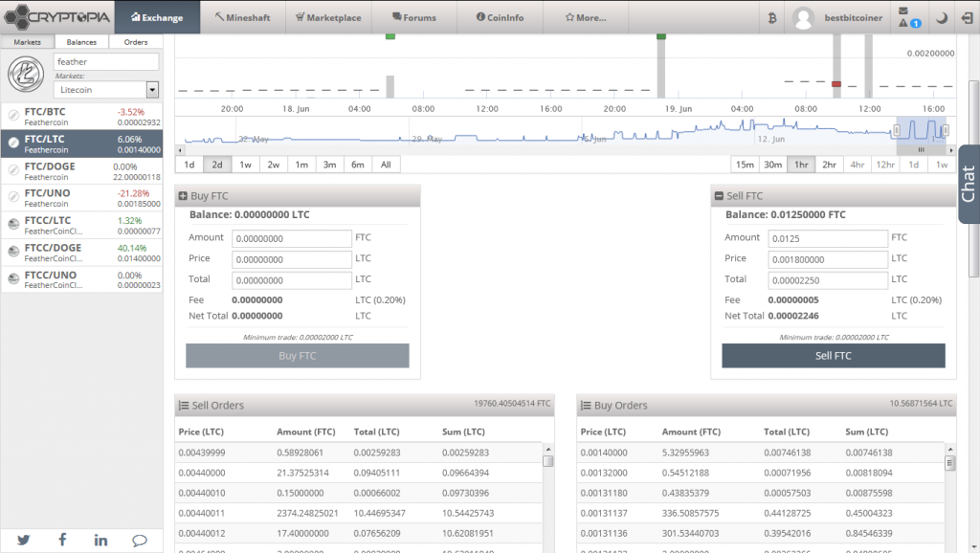Image resolution: width=980 pixels, height=553 pixels.
Task: Click the FTCC/LTC coin icon
Action: pos(13,224)
